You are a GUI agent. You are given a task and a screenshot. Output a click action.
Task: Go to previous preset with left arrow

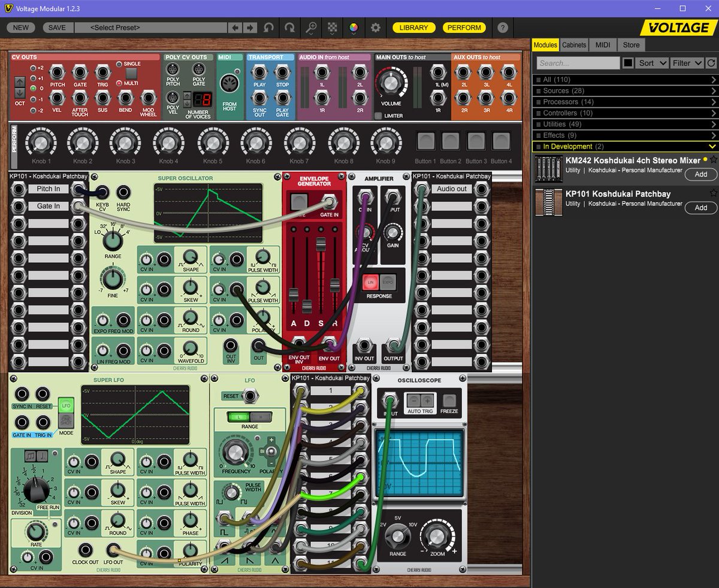click(235, 28)
